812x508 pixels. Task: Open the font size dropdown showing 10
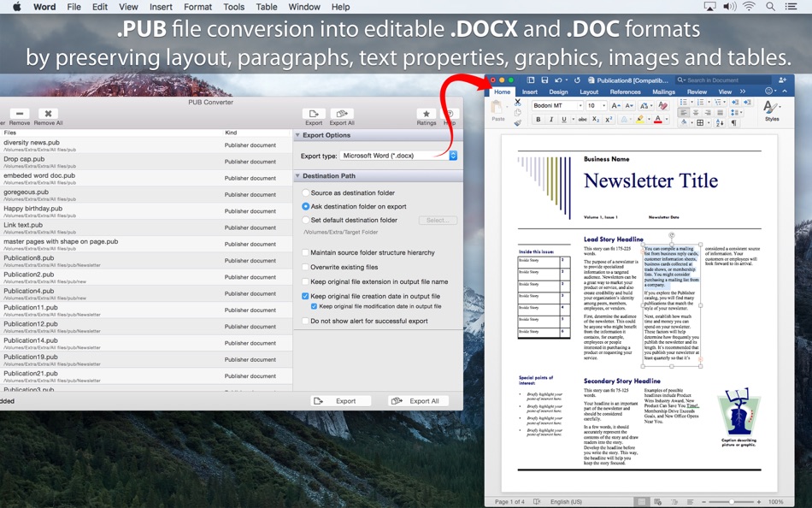(x=603, y=106)
